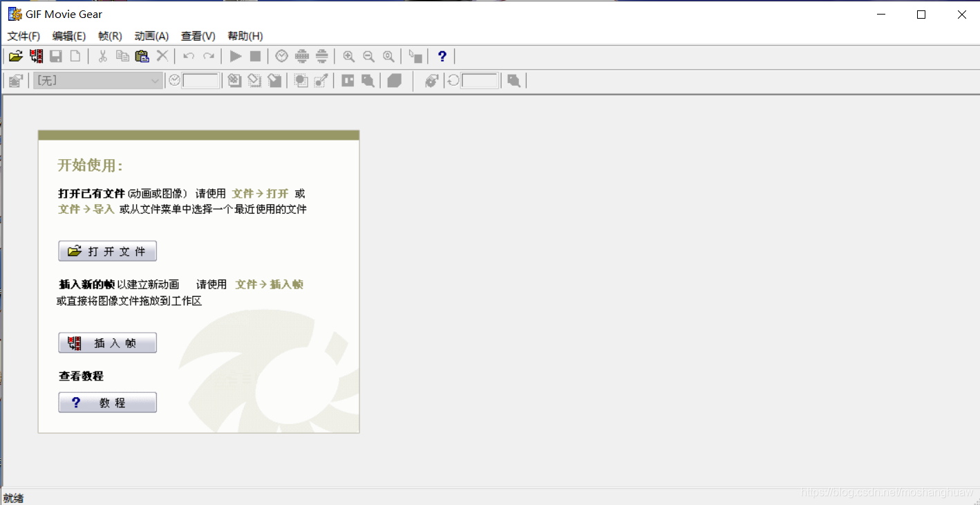Screen dimensions: 980x505
Task: Expand the [无] dropdown list
Action: pos(156,81)
